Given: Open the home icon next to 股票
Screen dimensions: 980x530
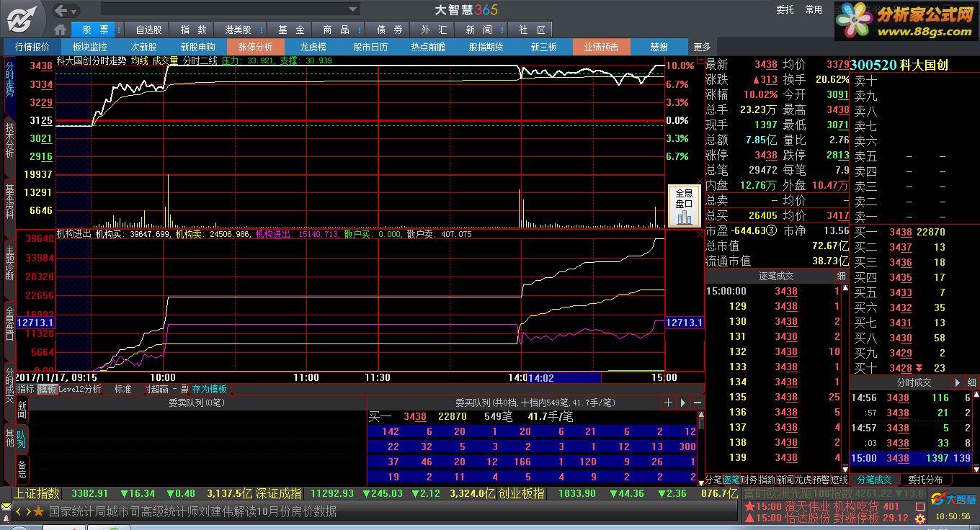Looking at the screenshot, I should [x=61, y=30].
